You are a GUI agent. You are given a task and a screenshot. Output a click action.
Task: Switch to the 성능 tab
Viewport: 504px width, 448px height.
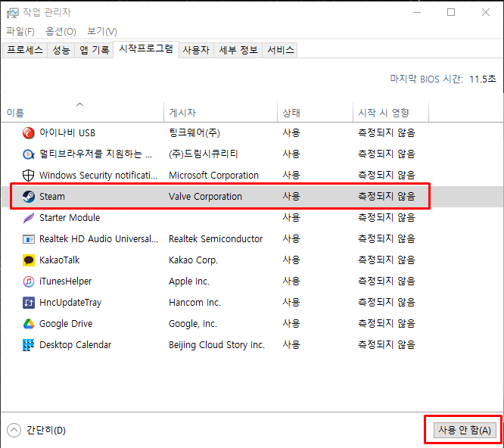pos(61,50)
